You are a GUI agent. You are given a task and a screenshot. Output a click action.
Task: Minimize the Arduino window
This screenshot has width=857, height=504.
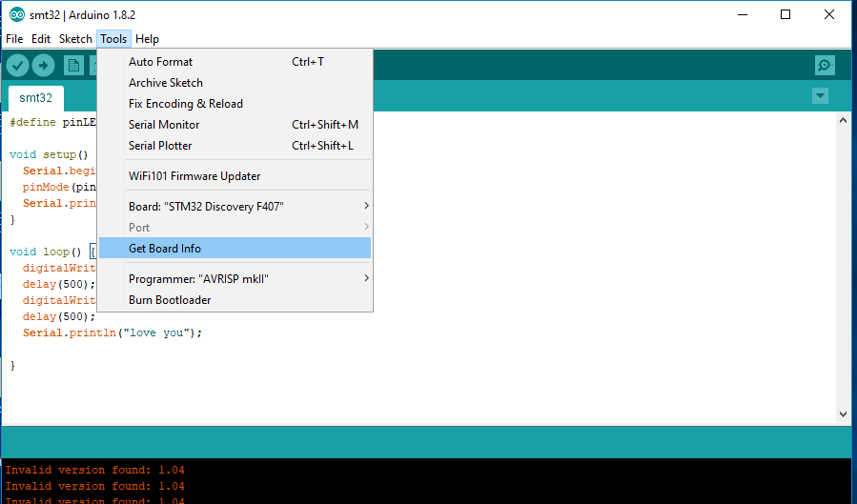743,14
